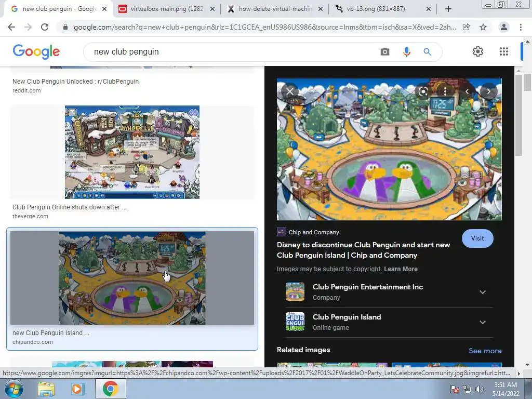Open Google quick settings gear

[x=478, y=51]
